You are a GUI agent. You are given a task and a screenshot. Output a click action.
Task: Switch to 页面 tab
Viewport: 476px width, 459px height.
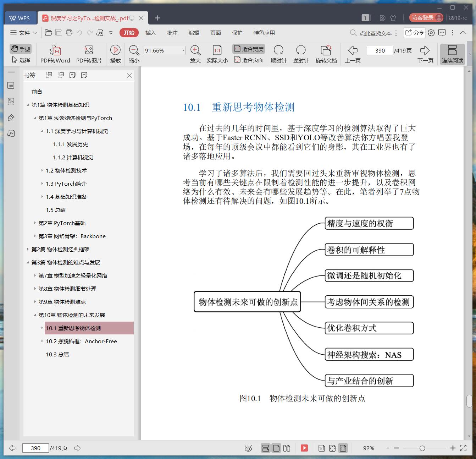click(x=215, y=33)
